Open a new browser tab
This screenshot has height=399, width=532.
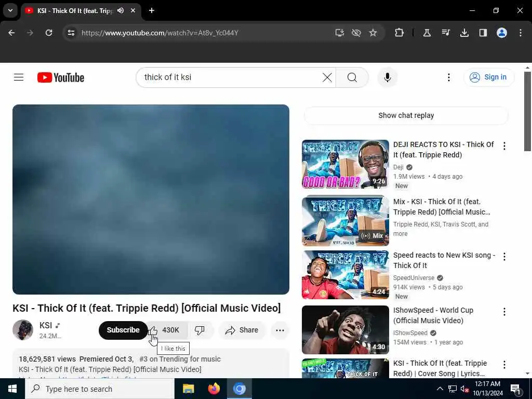152,10
